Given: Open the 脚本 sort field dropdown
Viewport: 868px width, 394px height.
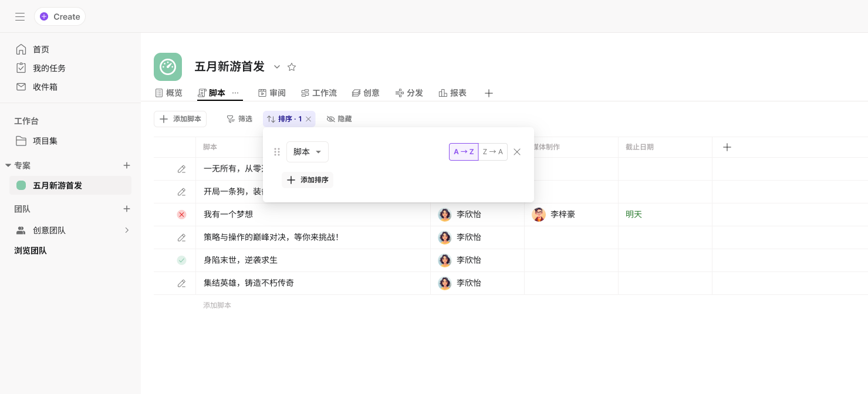Looking at the screenshot, I should tap(308, 152).
